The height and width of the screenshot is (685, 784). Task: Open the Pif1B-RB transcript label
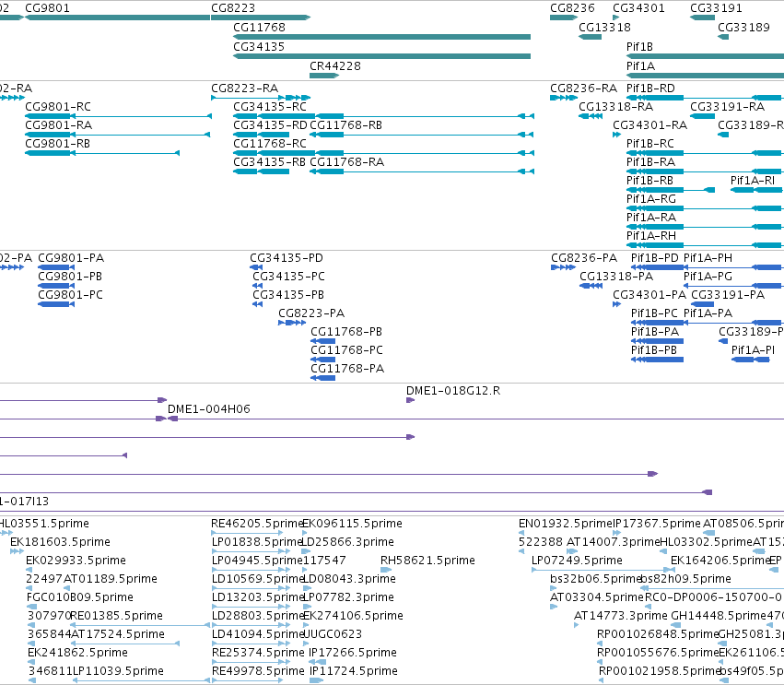point(650,181)
